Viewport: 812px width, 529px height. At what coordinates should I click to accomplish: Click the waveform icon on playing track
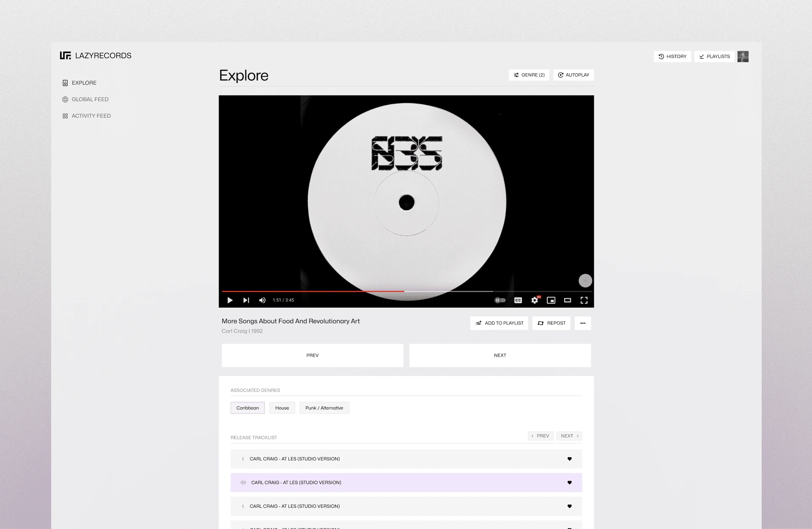click(243, 482)
